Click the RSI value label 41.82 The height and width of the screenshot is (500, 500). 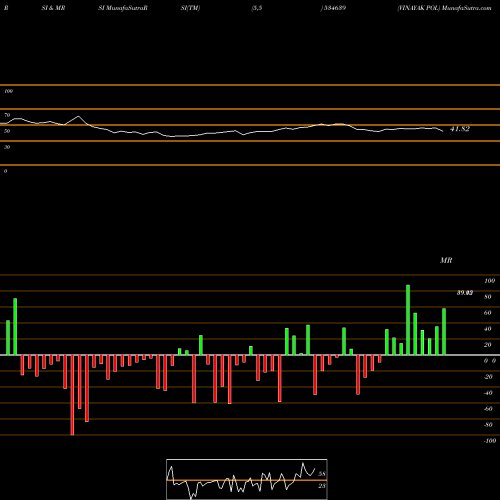pos(460,129)
